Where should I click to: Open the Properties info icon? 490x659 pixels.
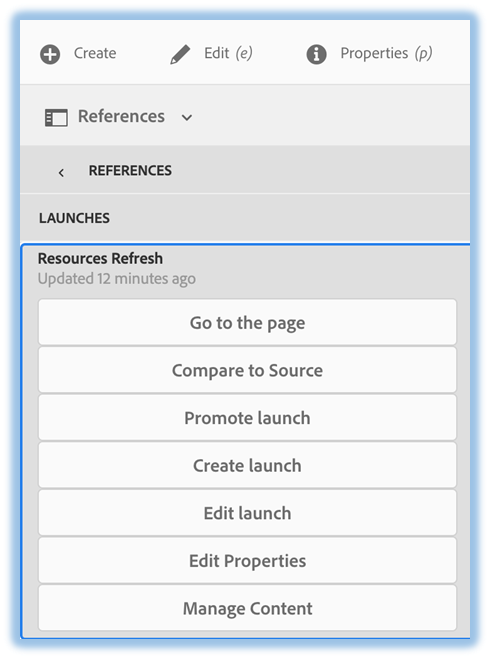[316, 54]
